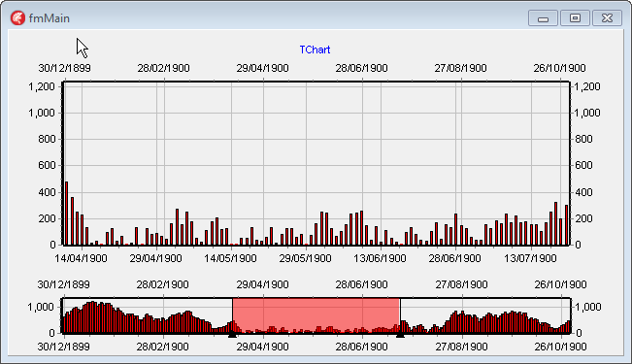
Task: Click the 30/12/1899 label above the main chart
Action: coord(64,68)
